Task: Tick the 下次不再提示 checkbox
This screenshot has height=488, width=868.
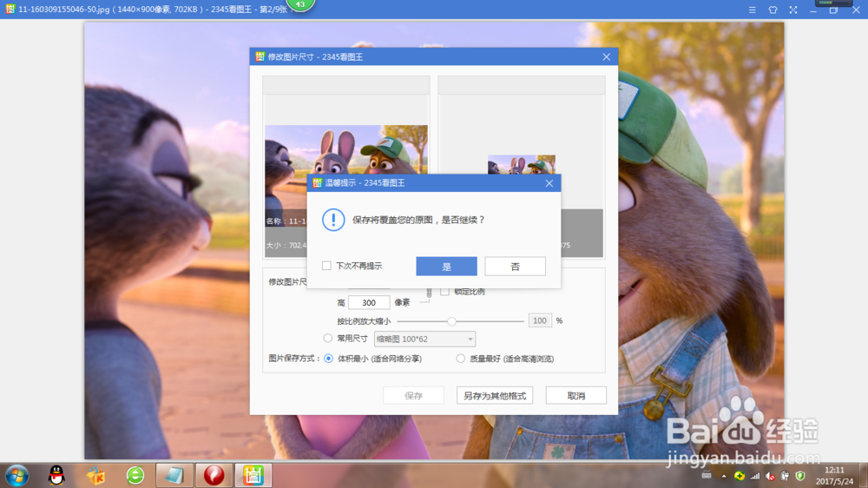Action: (x=326, y=266)
